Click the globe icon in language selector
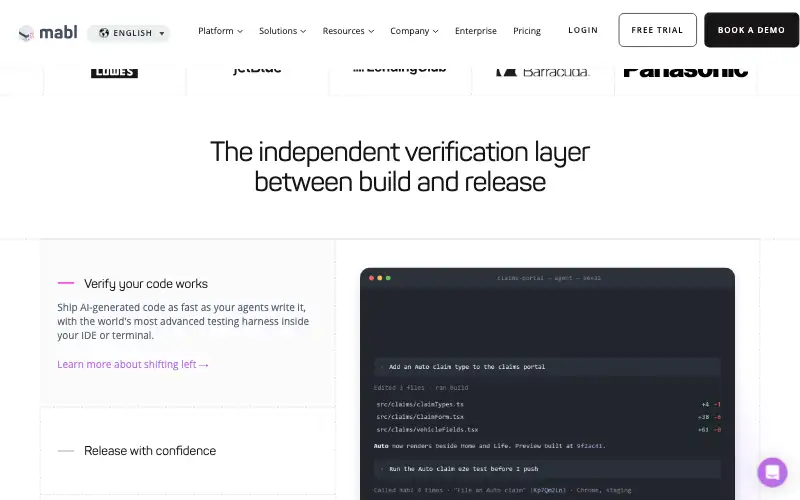800x500 pixels. click(x=104, y=33)
